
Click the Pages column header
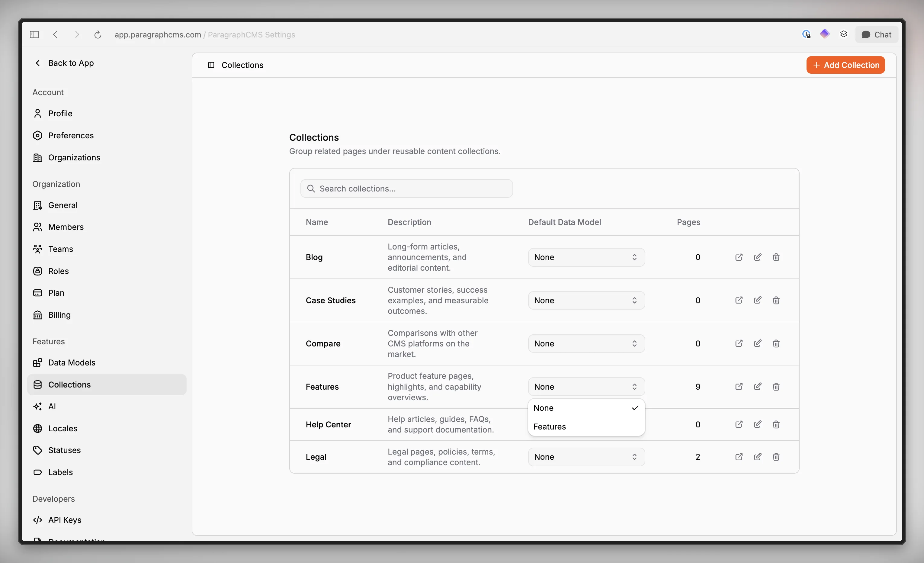tap(688, 222)
